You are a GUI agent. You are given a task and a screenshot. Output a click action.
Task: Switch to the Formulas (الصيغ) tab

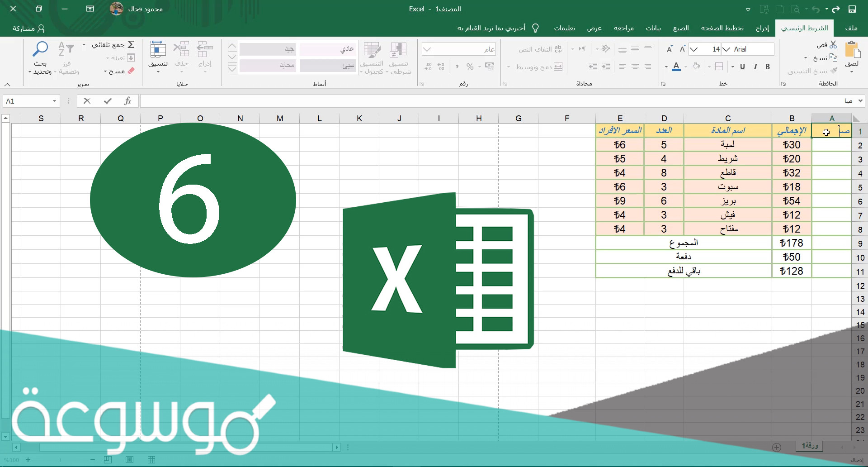coord(681,28)
